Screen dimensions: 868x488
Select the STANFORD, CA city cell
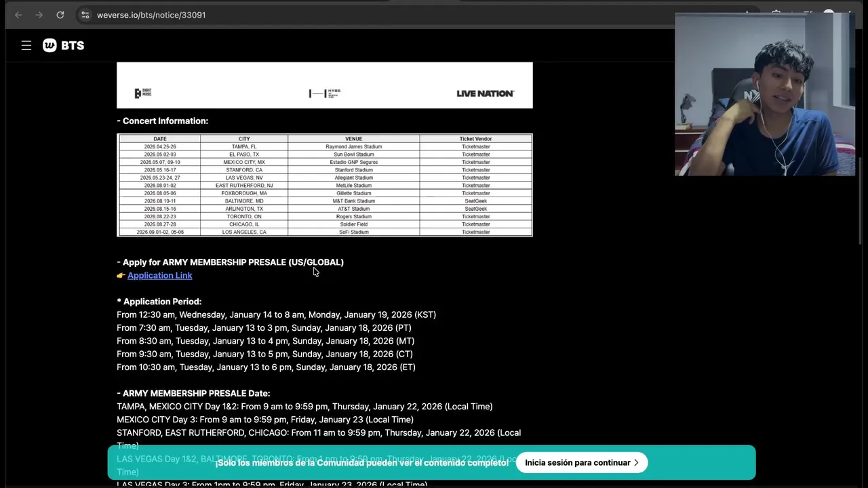click(x=244, y=170)
